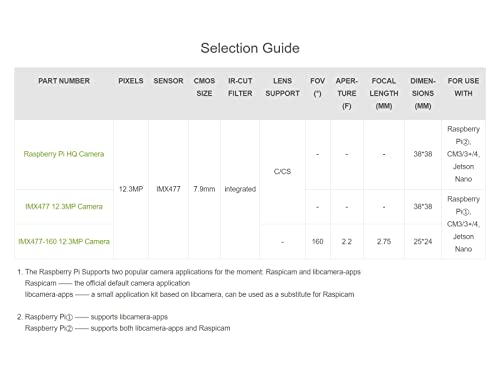Open the IMX477-160 12.3MP Camera link
This screenshot has width=500, height=375.
point(64,241)
